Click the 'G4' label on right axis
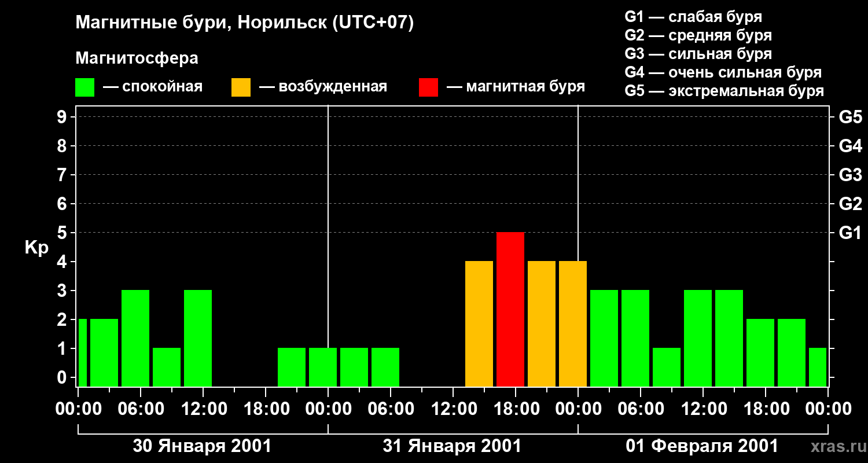Screen dimensions: 868x463 [850, 146]
